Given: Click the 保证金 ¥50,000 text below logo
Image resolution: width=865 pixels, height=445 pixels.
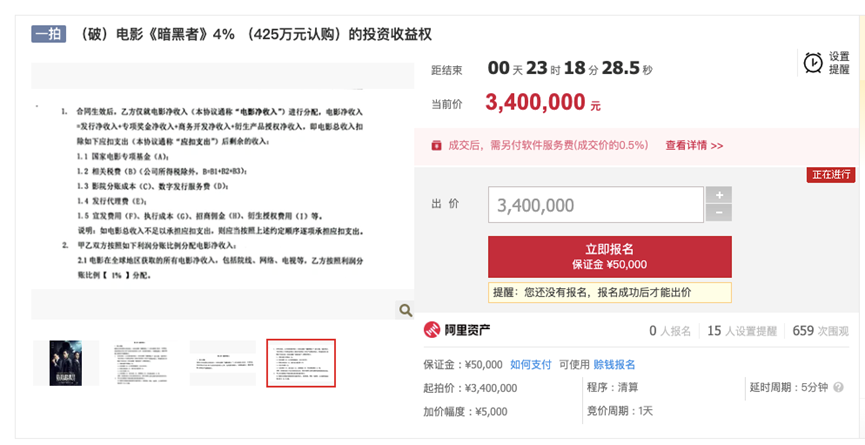Looking at the screenshot, I should click(463, 364).
